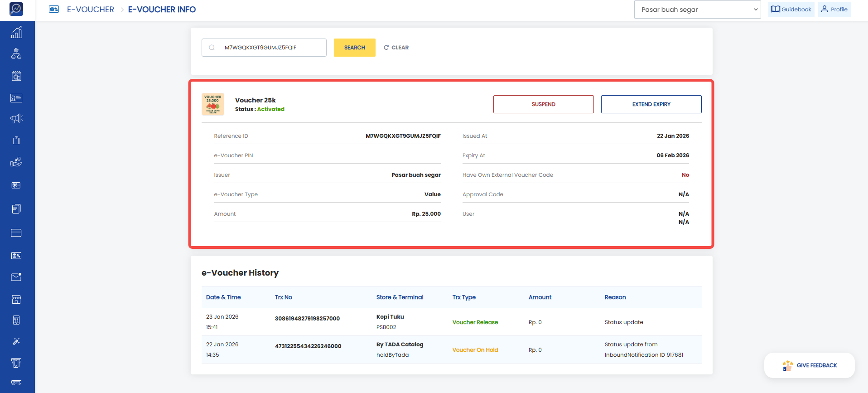Open the Profile menu
This screenshot has width=868, height=393.
click(x=834, y=10)
